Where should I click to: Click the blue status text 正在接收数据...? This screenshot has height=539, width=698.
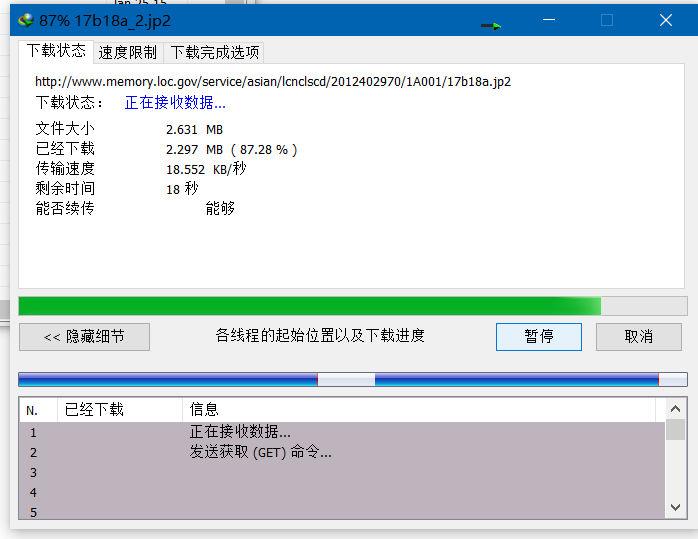(175, 103)
